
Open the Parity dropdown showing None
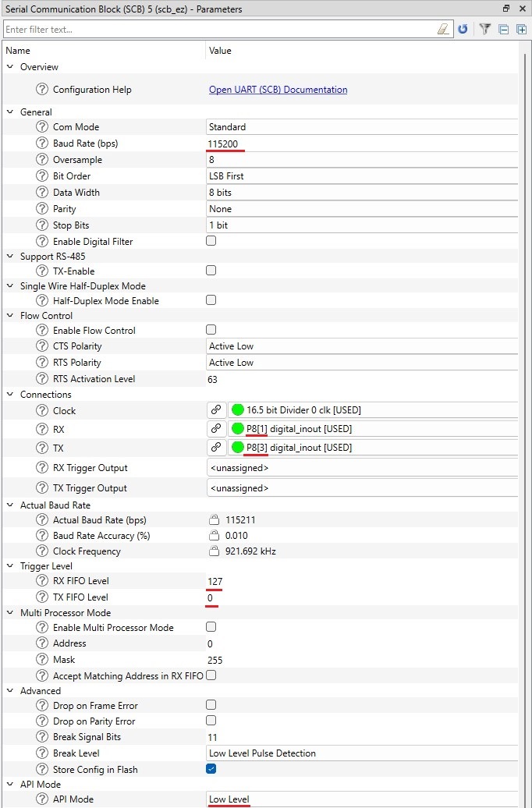click(x=362, y=209)
